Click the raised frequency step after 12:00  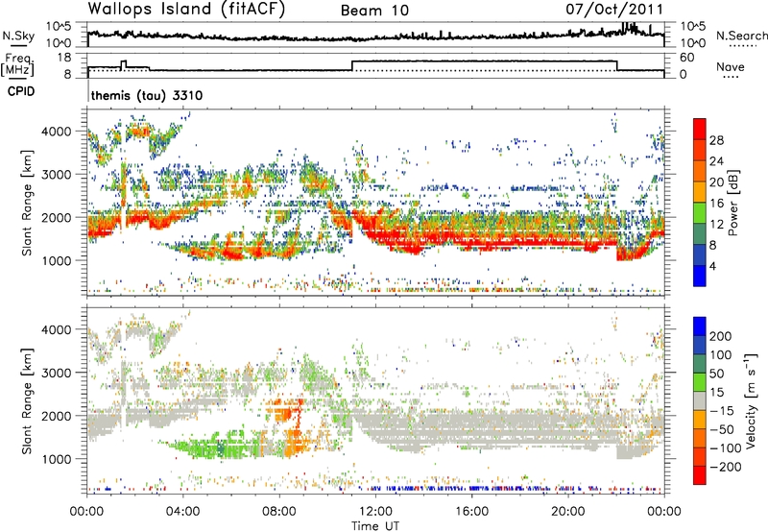(485, 61)
